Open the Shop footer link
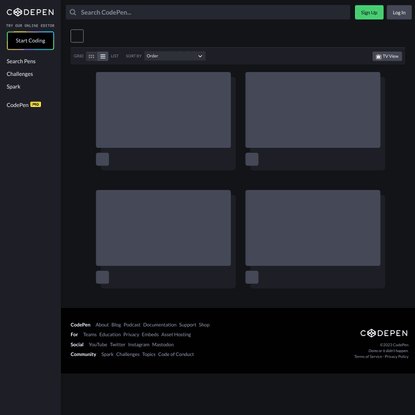415x415 pixels. [204, 325]
